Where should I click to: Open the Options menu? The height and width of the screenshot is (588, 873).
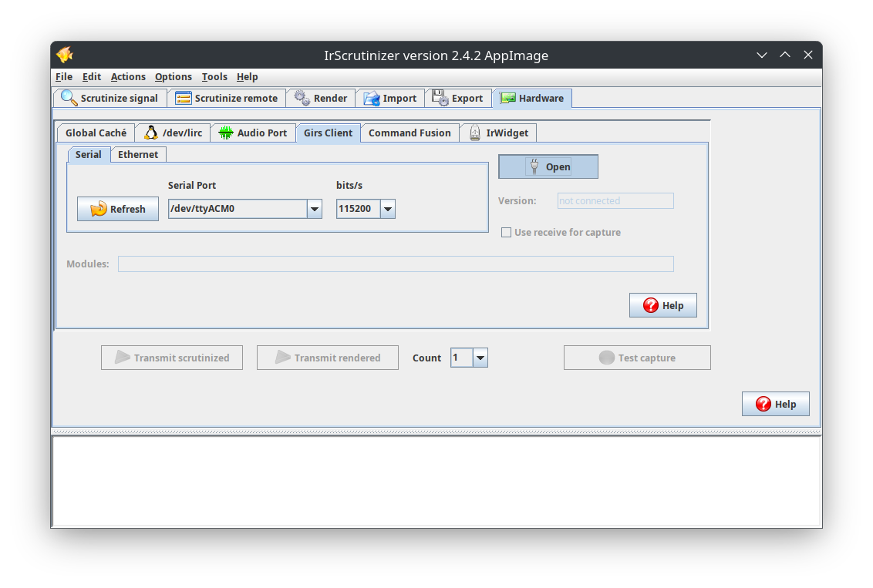[174, 77]
